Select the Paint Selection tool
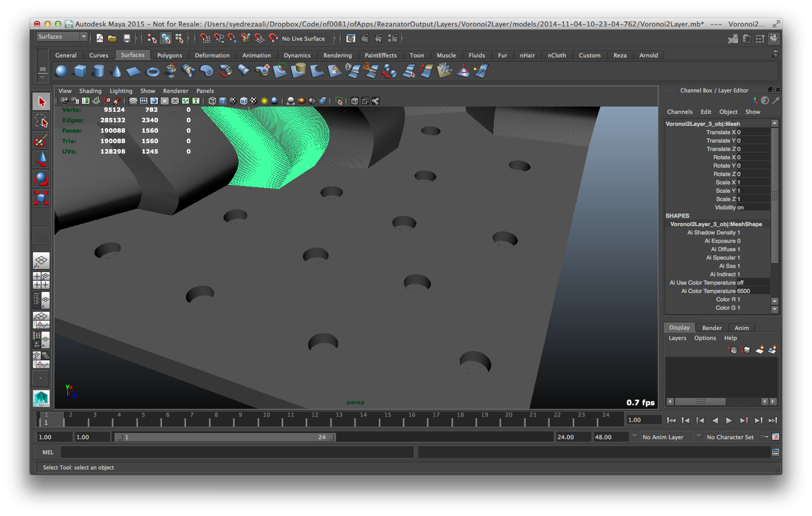 point(42,140)
